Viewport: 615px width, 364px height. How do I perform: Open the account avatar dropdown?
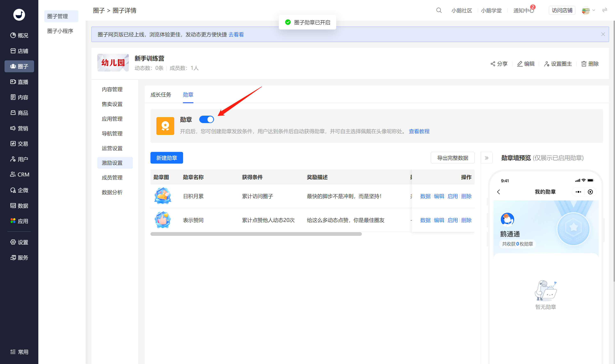588,11
